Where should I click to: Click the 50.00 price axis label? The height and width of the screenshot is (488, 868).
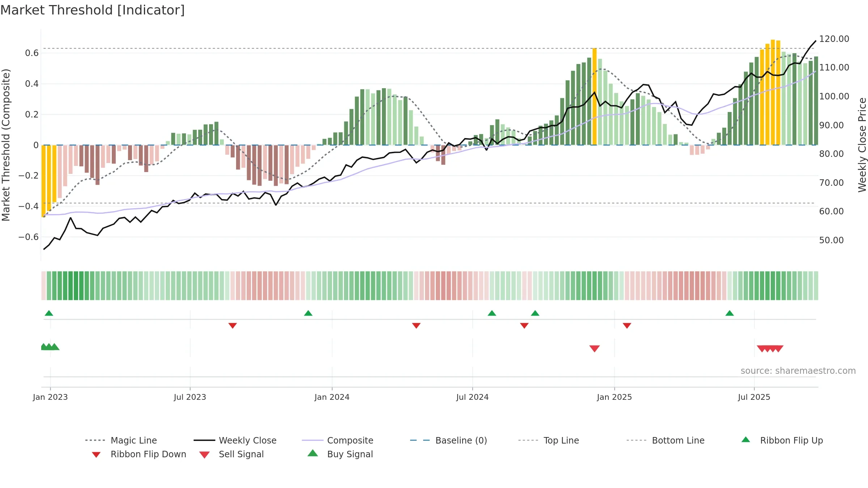click(831, 240)
